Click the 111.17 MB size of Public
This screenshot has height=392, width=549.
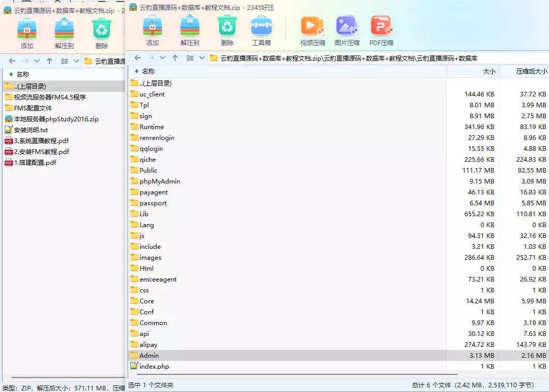pos(478,171)
